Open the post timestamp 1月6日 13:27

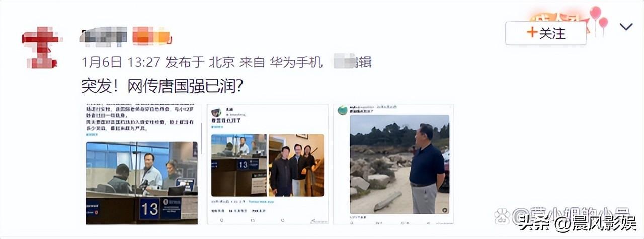(x=121, y=62)
